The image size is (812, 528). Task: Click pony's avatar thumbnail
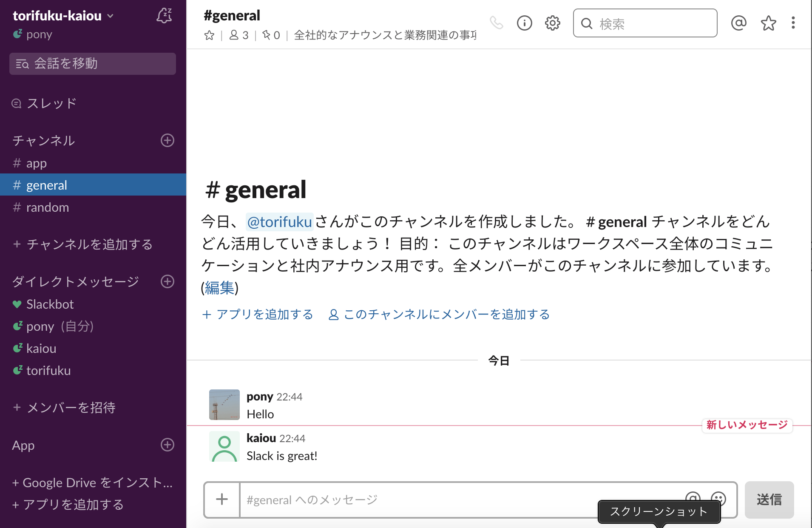click(x=224, y=405)
